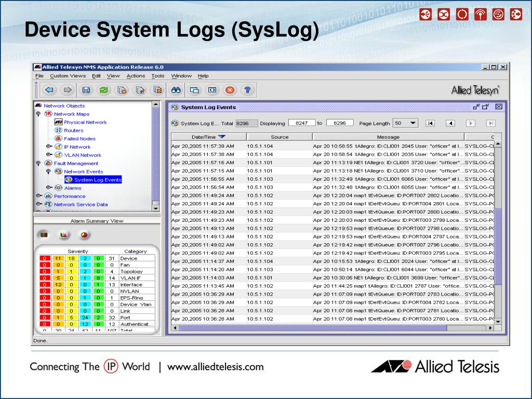This screenshot has width=532, height=399.
Task: Click the log table vertical scrollbar thumb
Action: 498,247
